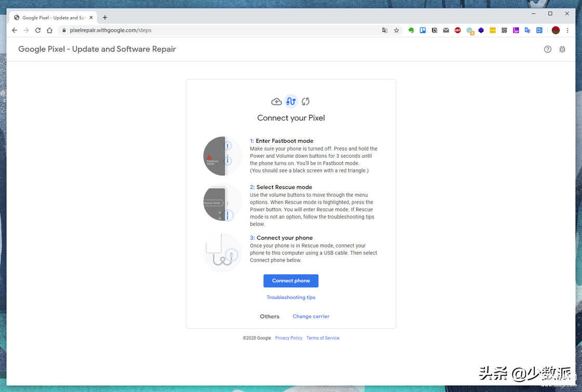Click the Connect phone button
The image size is (582, 392).
(x=291, y=281)
